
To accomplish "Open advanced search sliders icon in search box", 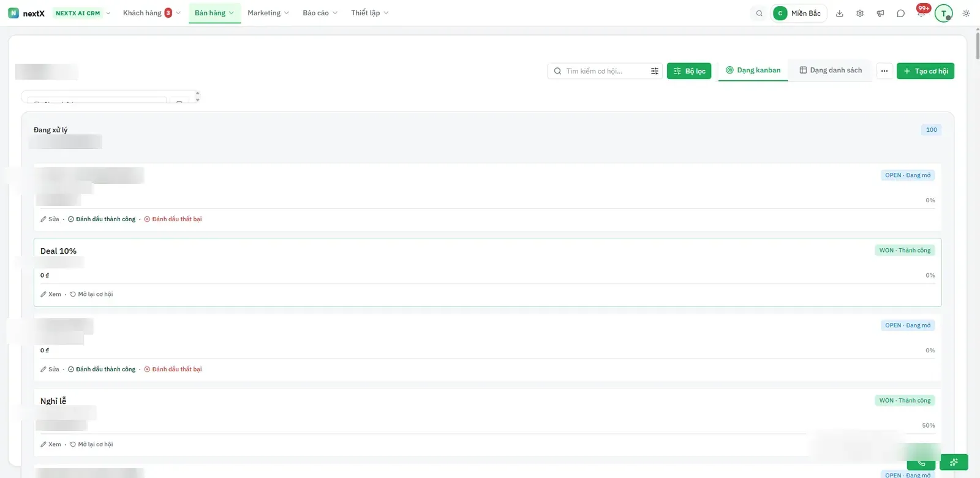I will (655, 71).
